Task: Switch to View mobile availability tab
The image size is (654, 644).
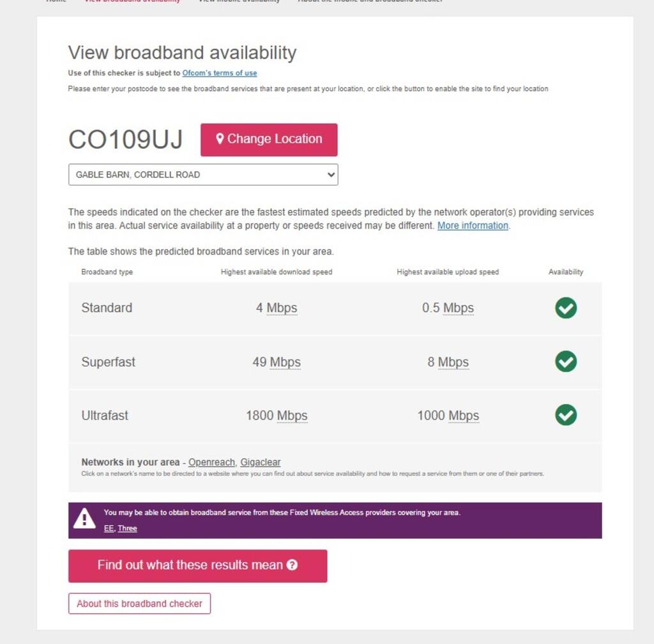Action: (239, 1)
